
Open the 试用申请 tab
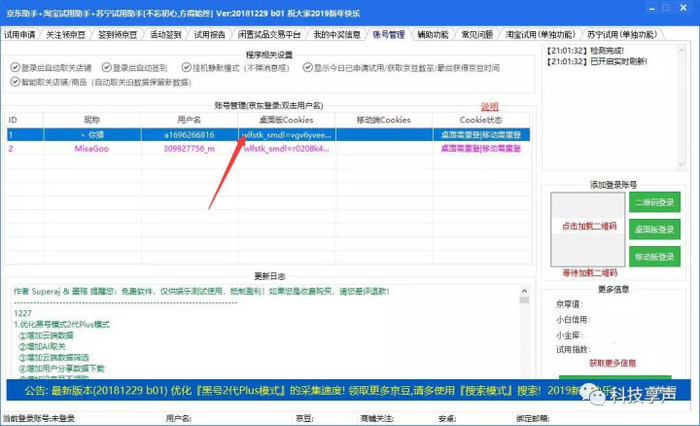pos(20,34)
